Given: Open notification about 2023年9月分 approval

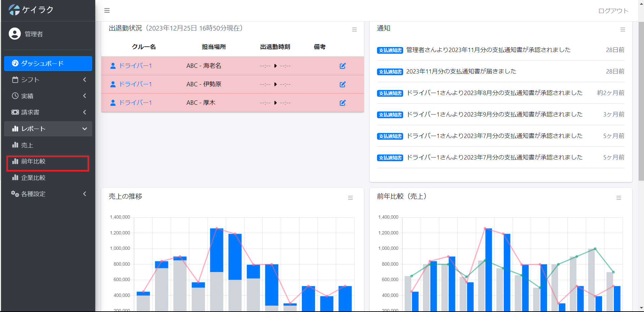Looking at the screenshot, I should [495, 115].
